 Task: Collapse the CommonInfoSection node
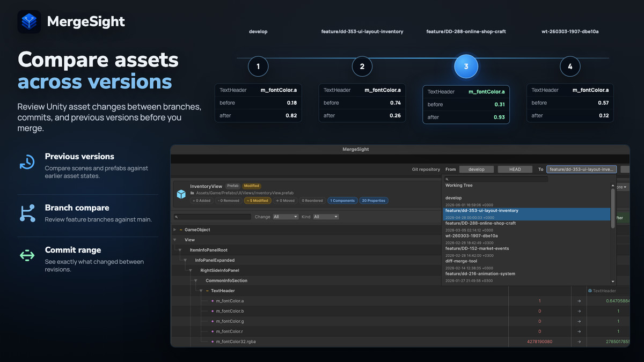click(196, 280)
